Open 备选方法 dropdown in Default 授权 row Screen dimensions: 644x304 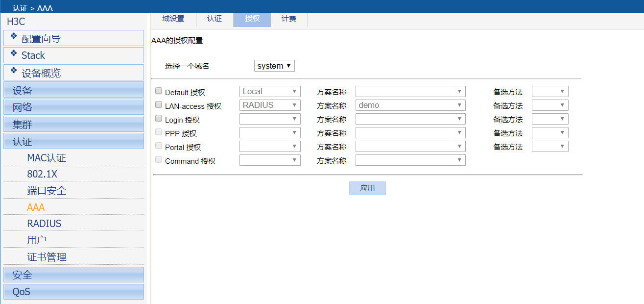550,92
